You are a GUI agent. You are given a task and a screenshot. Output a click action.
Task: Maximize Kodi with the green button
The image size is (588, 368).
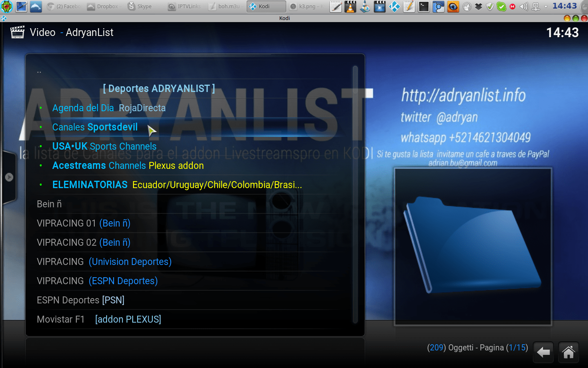pyautogui.click(x=576, y=18)
